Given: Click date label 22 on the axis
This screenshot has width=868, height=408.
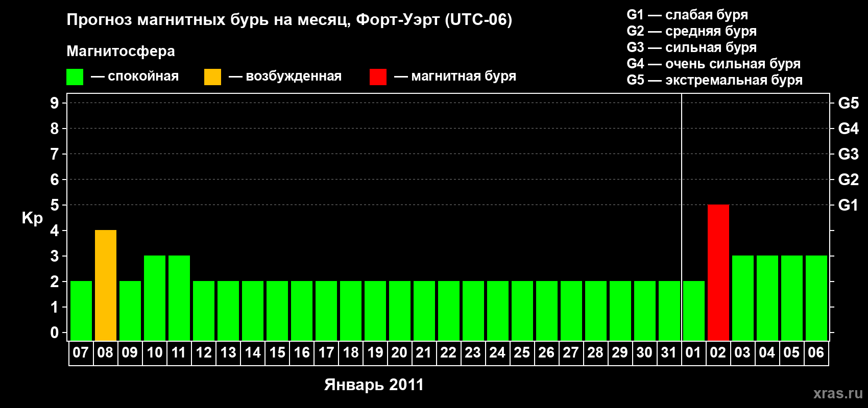Looking at the screenshot, I should point(448,352).
